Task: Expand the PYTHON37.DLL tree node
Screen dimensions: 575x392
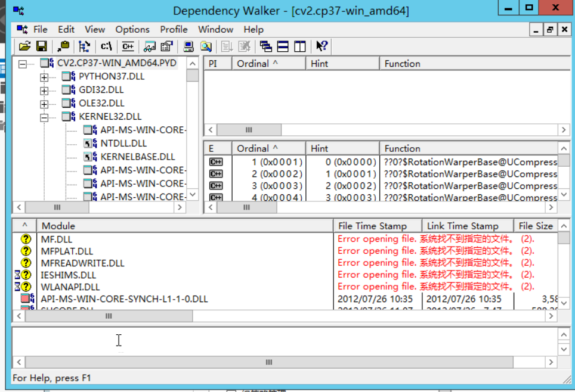Action: pyautogui.click(x=44, y=77)
